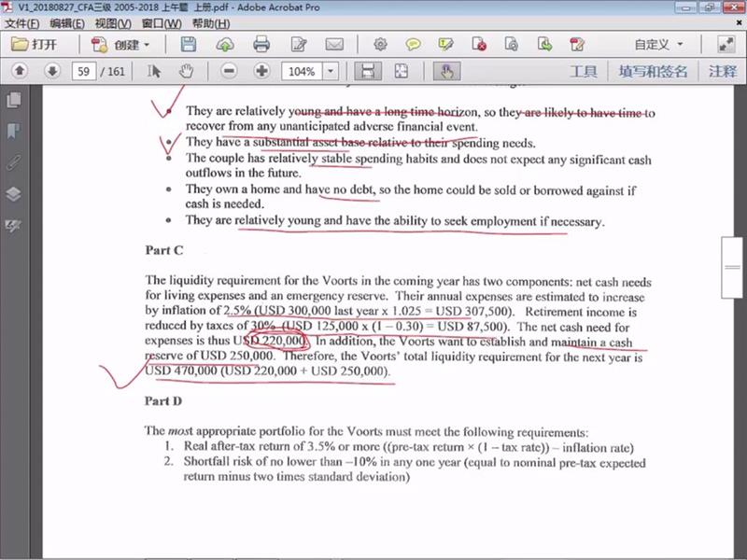Click the Print icon in toolbar
Screen dimensions: 747x560
click(x=261, y=44)
